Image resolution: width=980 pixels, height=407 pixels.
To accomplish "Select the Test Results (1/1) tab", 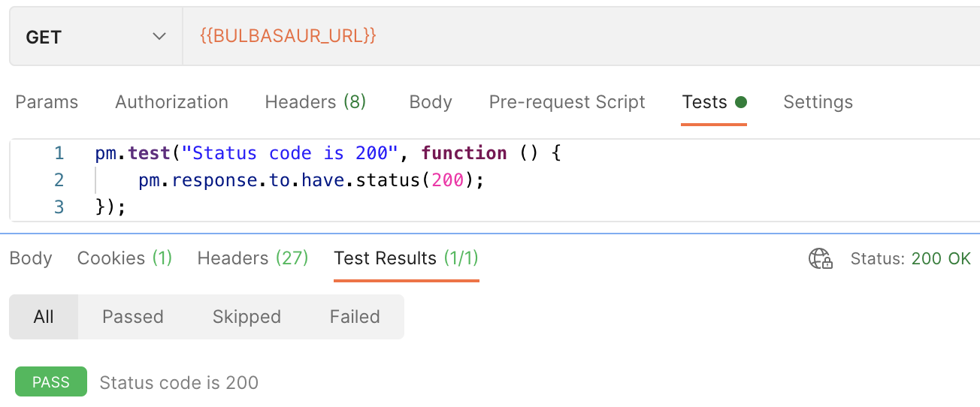I will pyautogui.click(x=406, y=258).
